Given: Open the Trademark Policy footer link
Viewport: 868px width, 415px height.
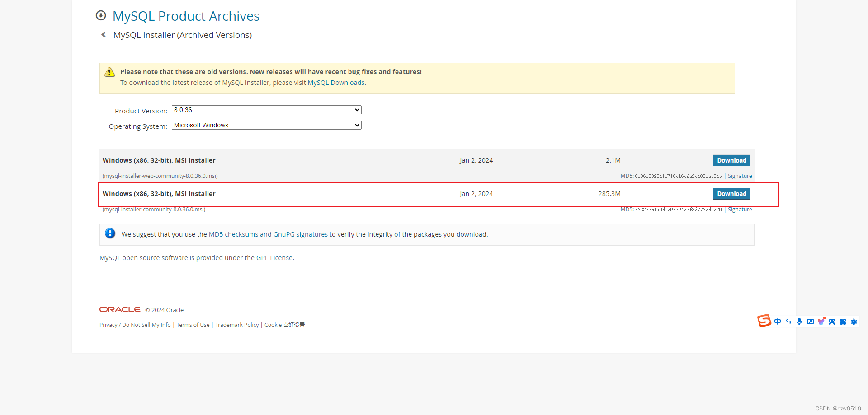Looking at the screenshot, I should tap(237, 325).
